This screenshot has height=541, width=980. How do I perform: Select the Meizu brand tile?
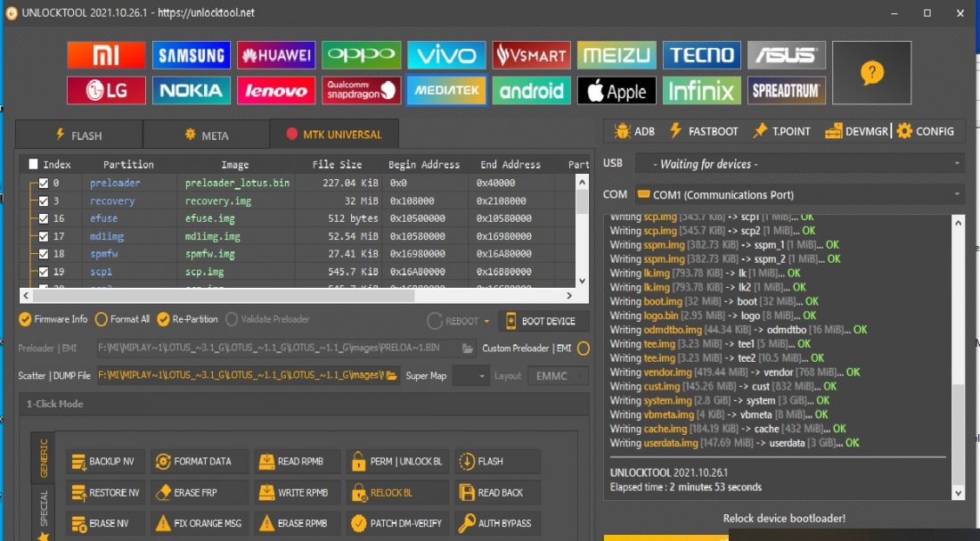click(617, 55)
